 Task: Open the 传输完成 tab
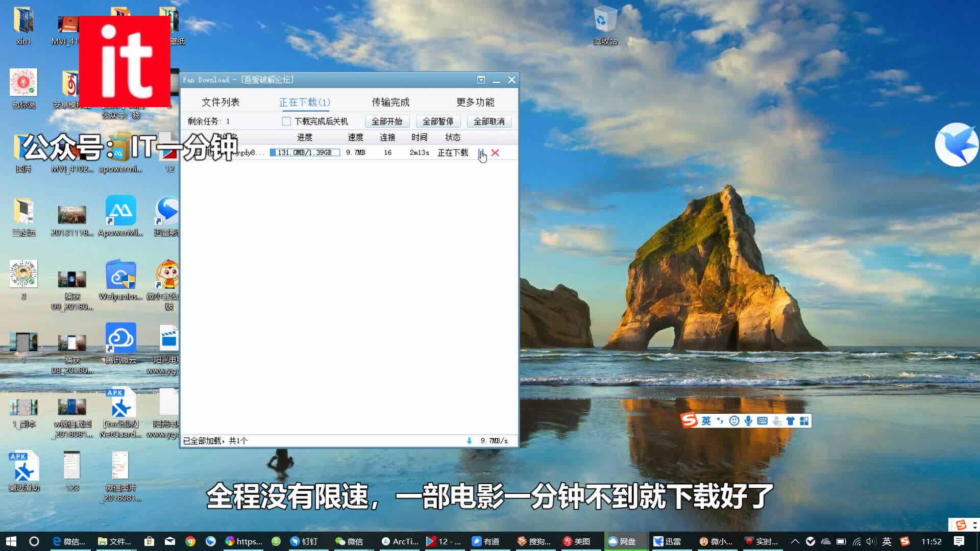pos(390,102)
